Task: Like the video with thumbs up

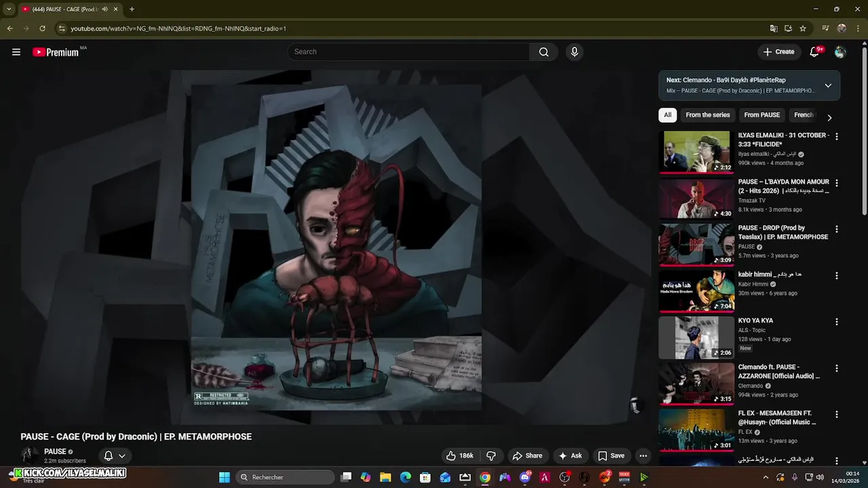Action: click(460, 456)
